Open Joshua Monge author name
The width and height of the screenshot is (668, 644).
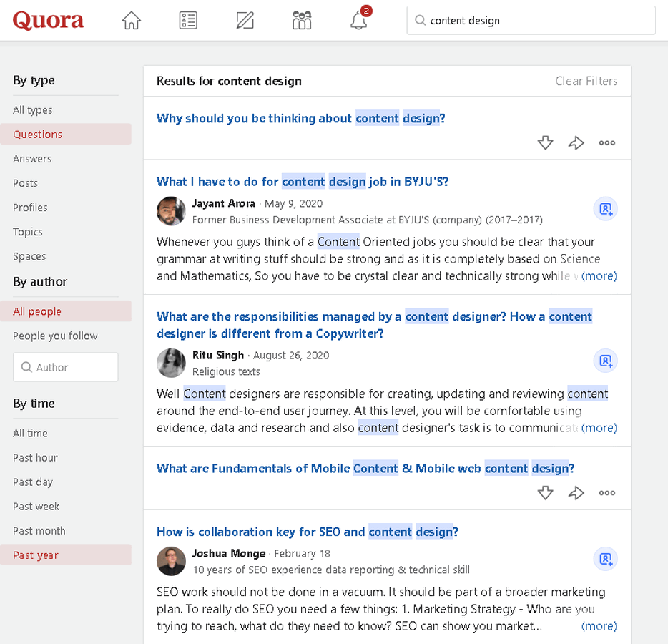229,553
